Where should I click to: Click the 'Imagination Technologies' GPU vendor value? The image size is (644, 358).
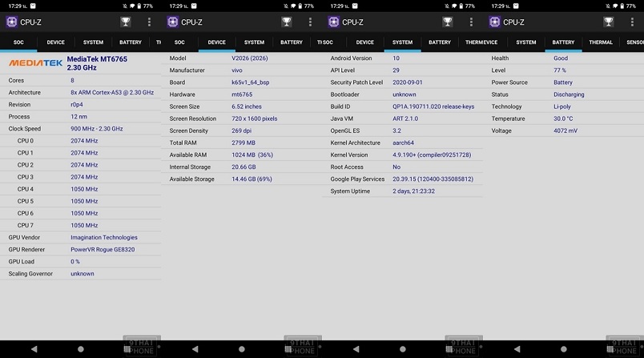(104, 237)
